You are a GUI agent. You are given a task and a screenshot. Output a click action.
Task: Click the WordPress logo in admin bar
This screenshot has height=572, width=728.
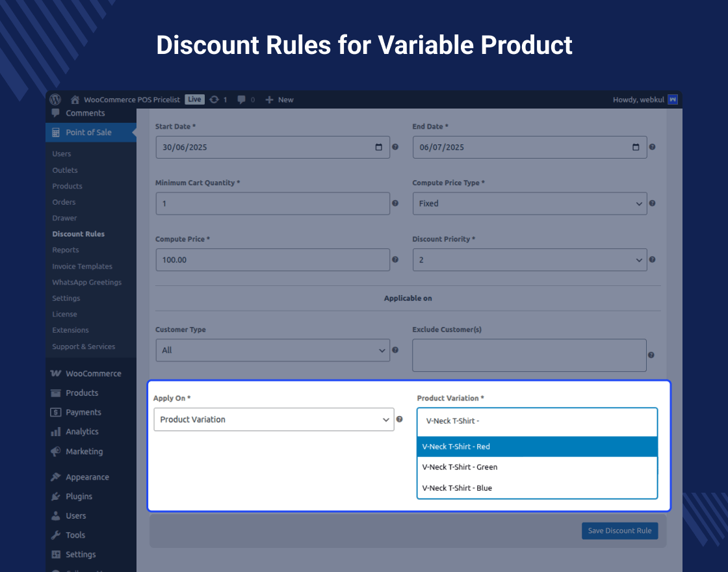(x=55, y=99)
